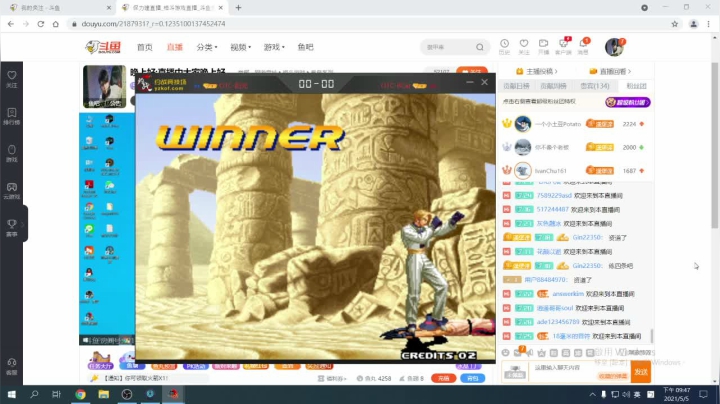
Task: Open the 首页 navigation item
Action: 145,47
